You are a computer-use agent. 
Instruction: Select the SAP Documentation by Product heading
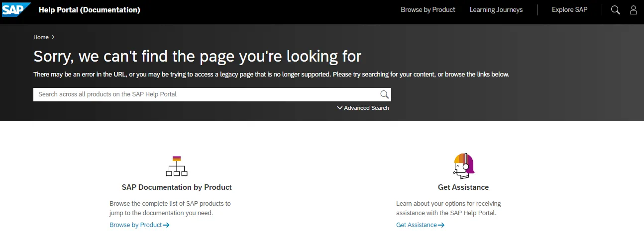(x=177, y=187)
